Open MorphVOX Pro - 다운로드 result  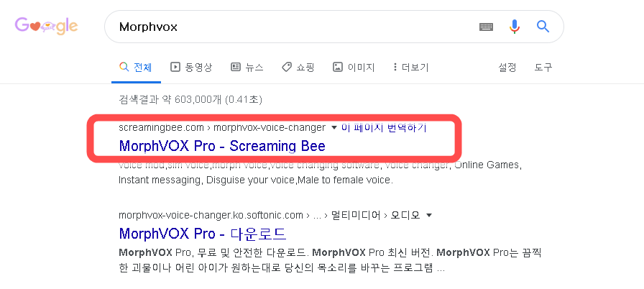(x=203, y=234)
